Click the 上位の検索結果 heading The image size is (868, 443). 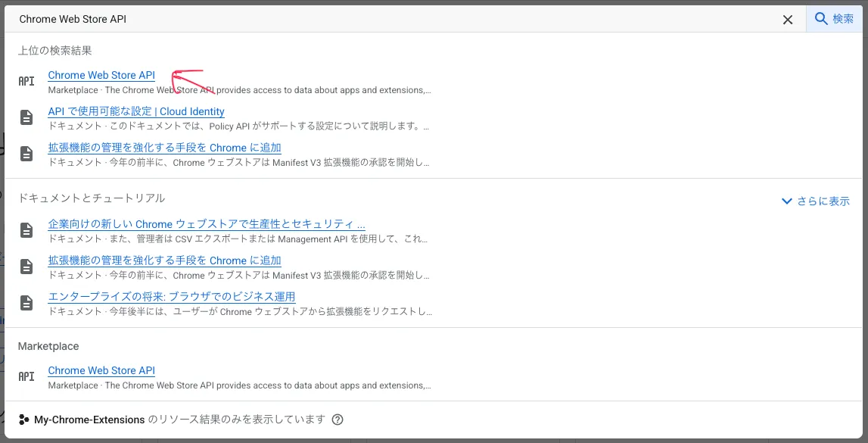click(54, 51)
